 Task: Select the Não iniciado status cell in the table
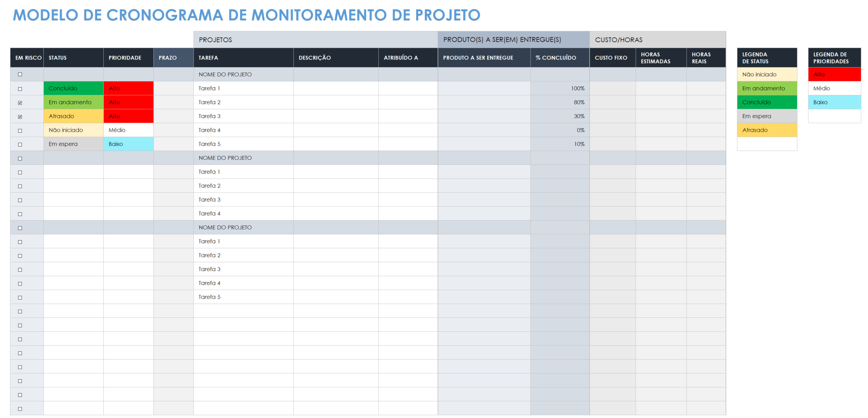(73, 130)
